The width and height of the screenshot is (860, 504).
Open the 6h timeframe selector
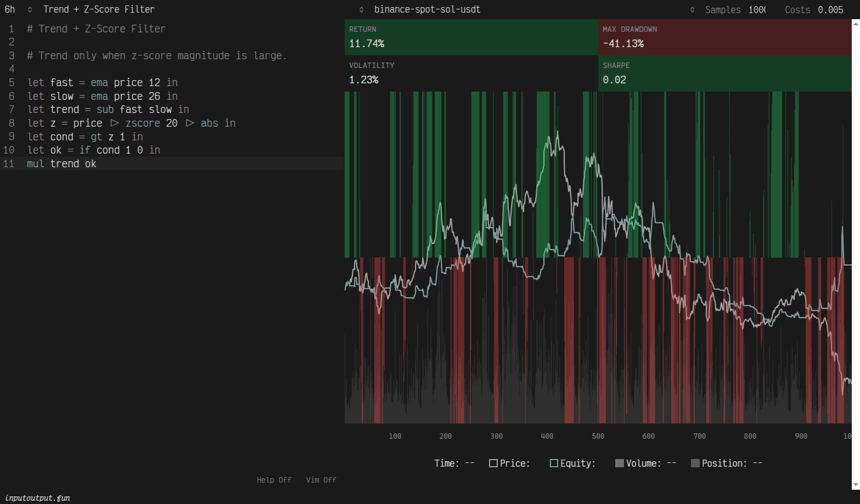[x=10, y=9]
